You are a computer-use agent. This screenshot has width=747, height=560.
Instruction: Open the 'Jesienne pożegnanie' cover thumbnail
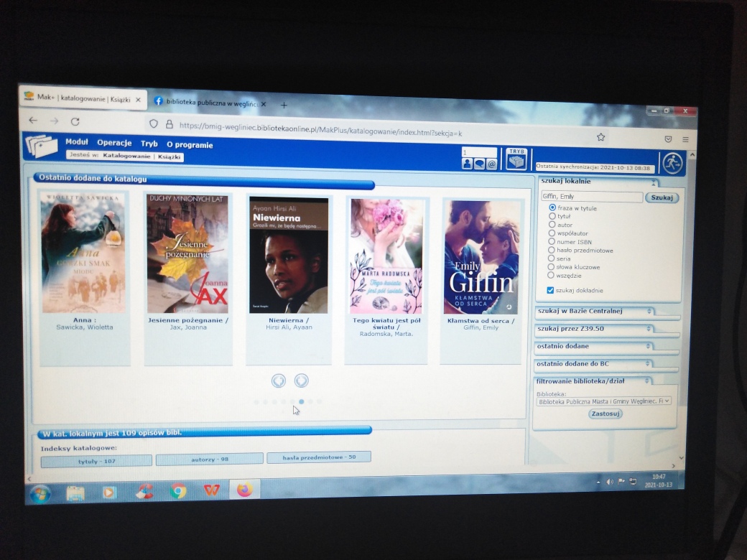coord(187,253)
